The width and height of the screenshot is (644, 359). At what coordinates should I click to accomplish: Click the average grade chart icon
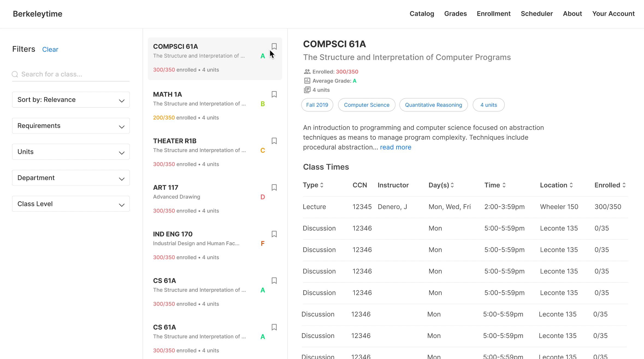[307, 81]
